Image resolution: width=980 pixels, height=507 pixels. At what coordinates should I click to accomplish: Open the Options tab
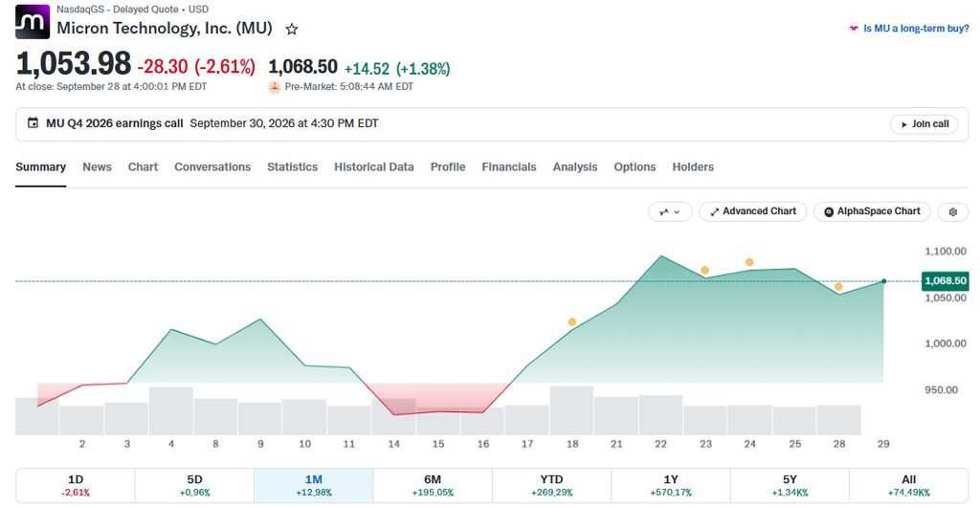[635, 167]
